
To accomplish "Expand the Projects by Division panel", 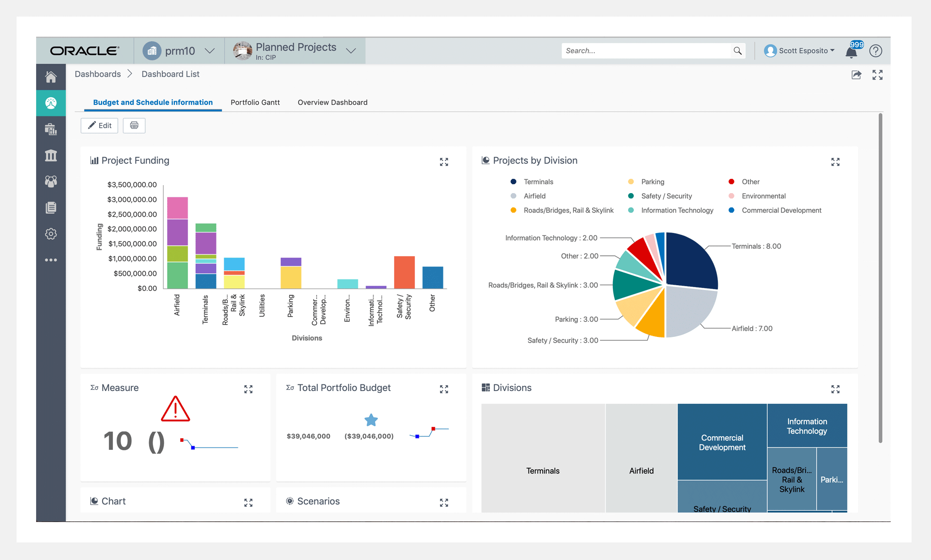I will point(835,162).
